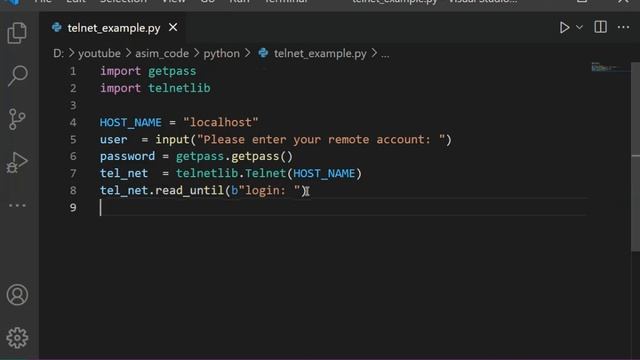Click the word getpass on line 1
Image resolution: width=640 pixels, height=360 pixels.
click(x=172, y=71)
